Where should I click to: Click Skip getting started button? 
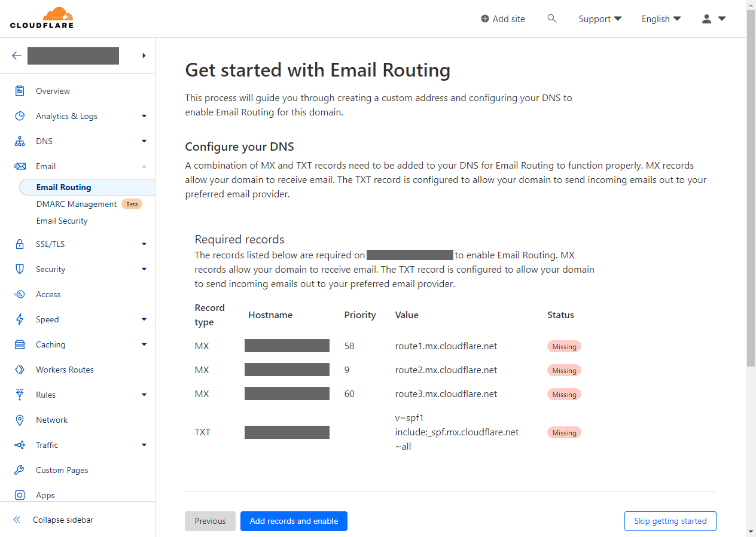tap(670, 521)
